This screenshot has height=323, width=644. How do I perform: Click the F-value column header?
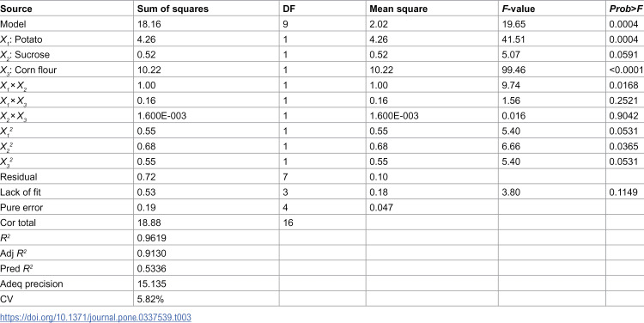click(x=519, y=9)
